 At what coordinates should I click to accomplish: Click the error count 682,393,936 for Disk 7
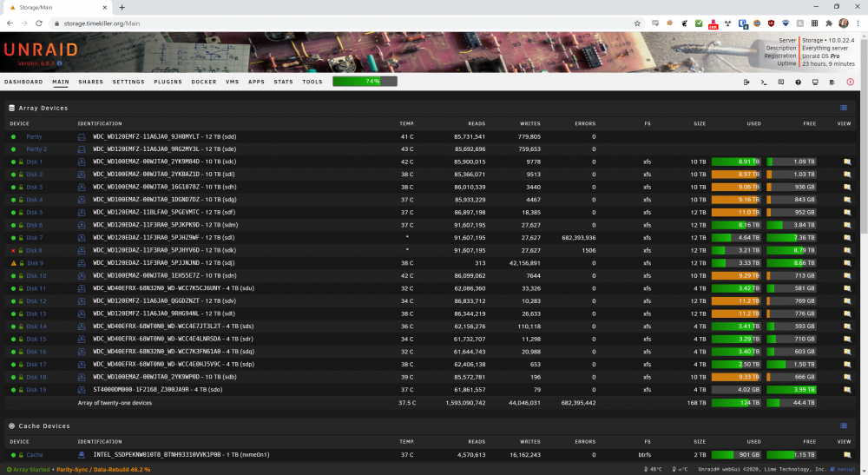point(578,238)
